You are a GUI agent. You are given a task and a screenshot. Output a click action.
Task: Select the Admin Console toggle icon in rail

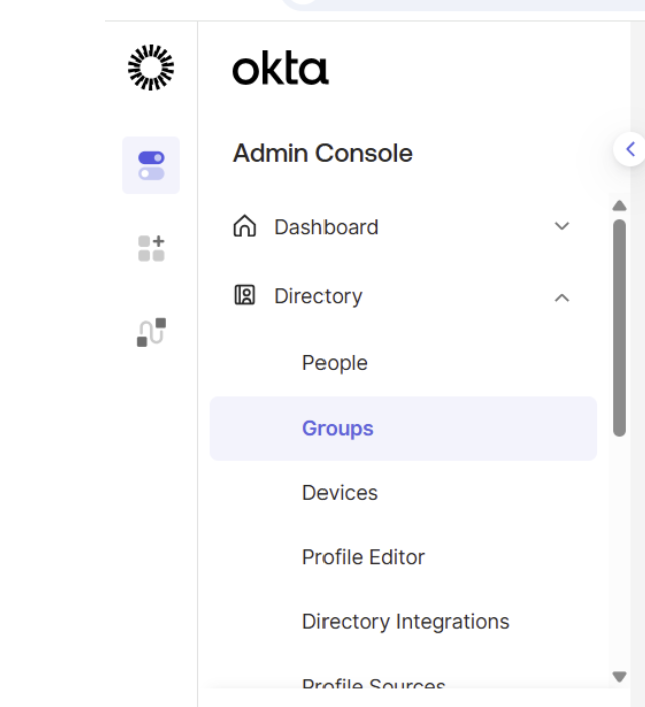coord(151,165)
